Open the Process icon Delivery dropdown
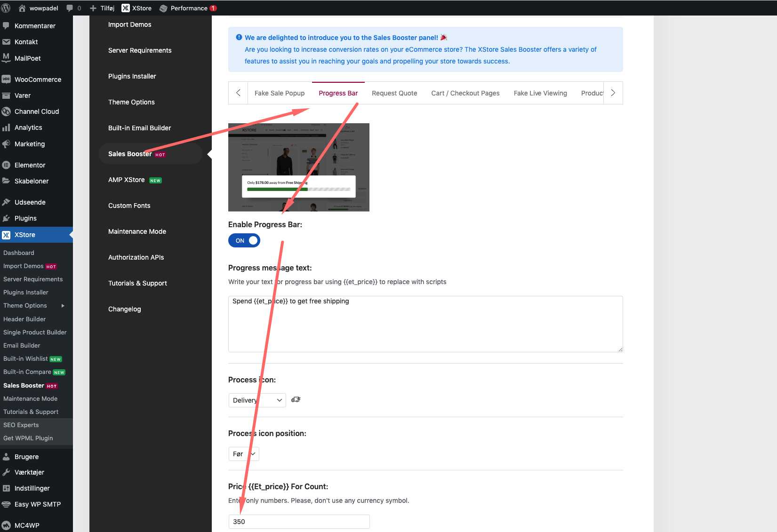777x532 pixels. [x=257, y=400]
